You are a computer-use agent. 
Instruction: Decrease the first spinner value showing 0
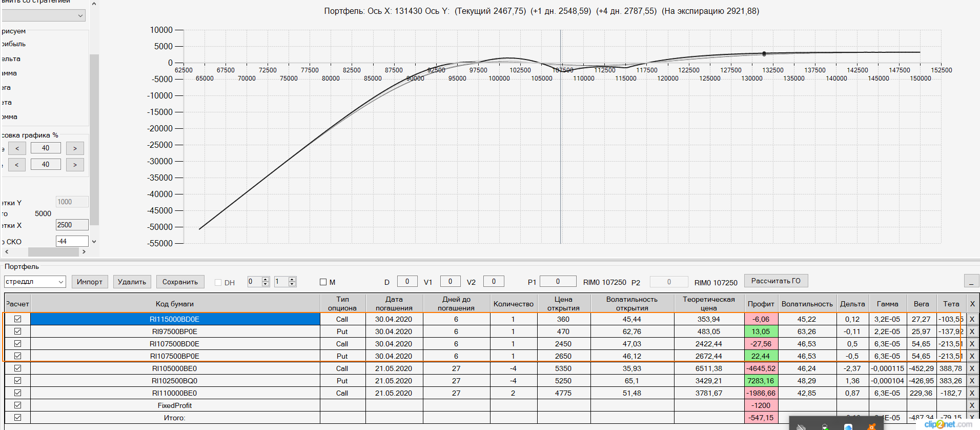click(x=266, y=284)
